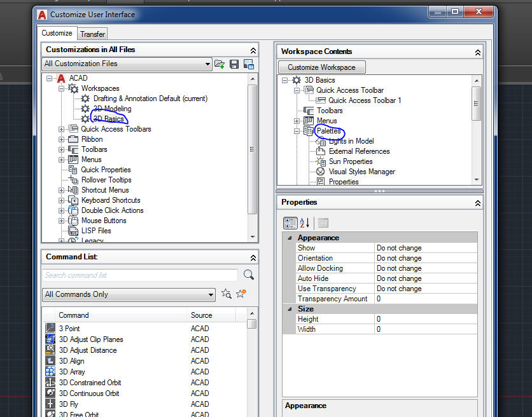The width and height of the screenshot is (532, 417).
Task: Click the Customize Workspace button
Action: pyautogui.click(x=321, y=67)
